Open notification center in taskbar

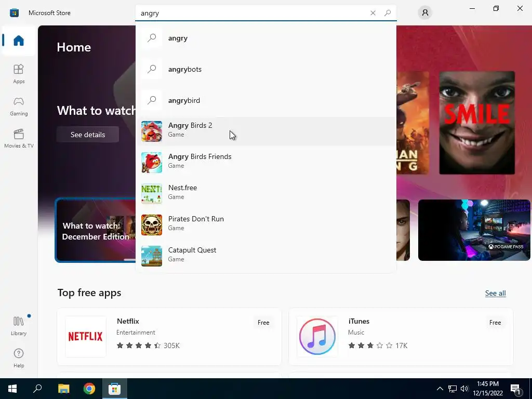tap(515, 389)
